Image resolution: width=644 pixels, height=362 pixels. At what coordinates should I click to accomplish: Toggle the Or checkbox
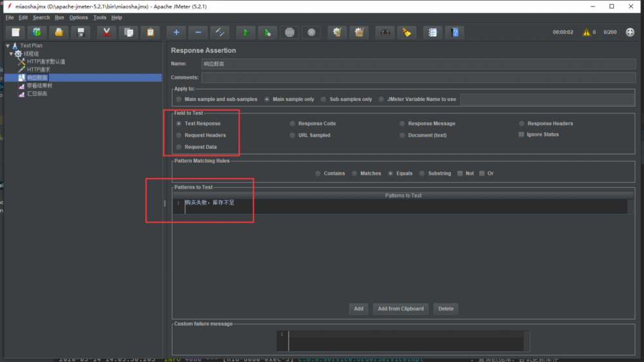pyautogui.click(x=482, y=173)
